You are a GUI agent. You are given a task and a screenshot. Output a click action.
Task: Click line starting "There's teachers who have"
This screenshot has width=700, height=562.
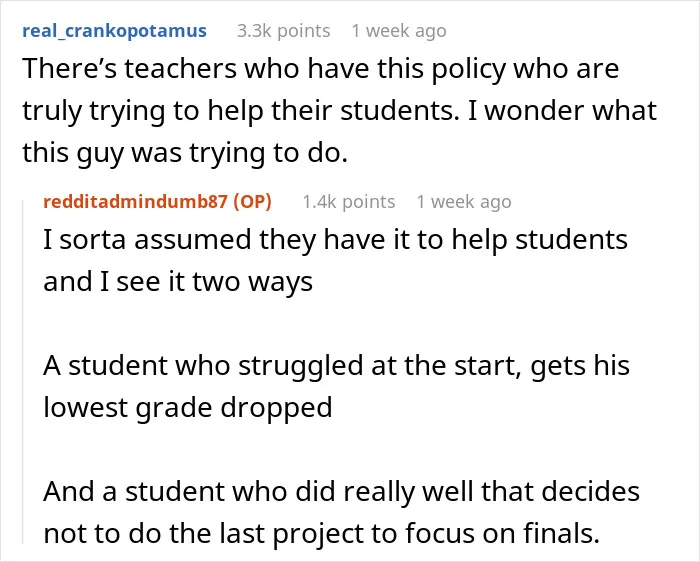321,70
